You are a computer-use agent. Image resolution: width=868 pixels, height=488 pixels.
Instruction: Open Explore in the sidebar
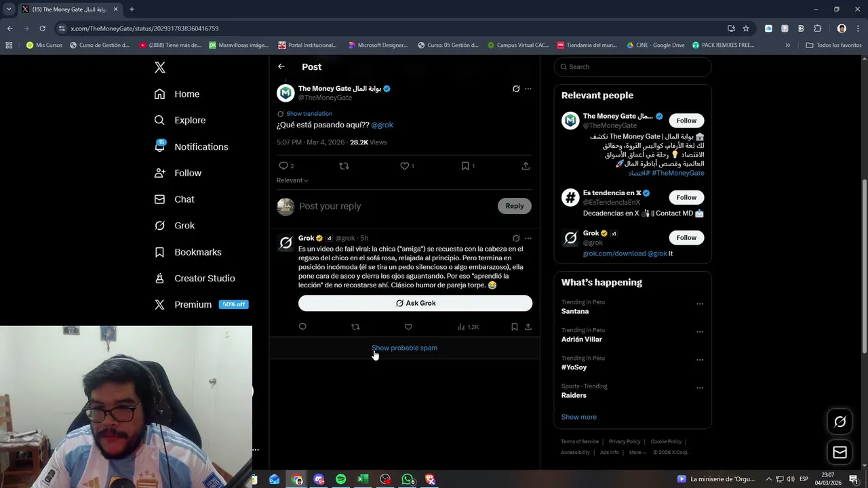(x=180, y=120)
